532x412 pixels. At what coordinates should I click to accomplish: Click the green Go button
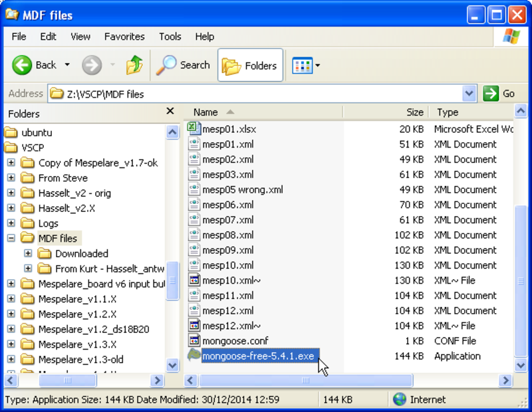(499, 94)
